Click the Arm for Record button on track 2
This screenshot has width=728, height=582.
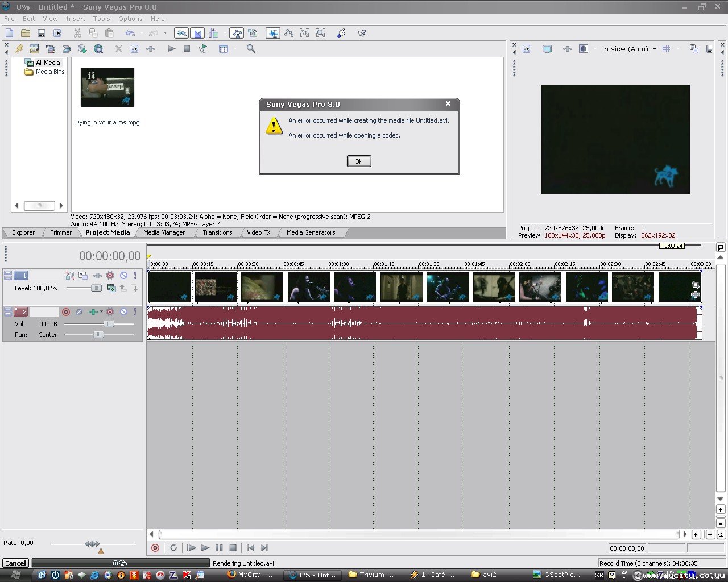66,312
